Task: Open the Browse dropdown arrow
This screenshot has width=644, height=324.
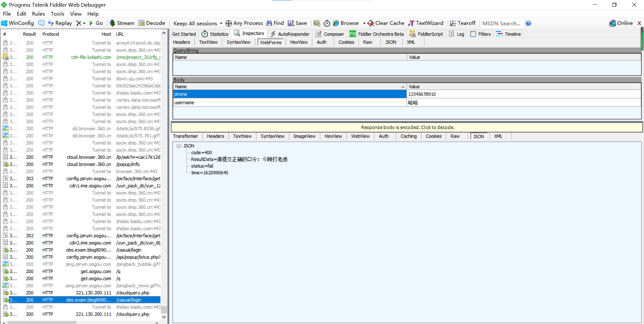Action: 364,24
